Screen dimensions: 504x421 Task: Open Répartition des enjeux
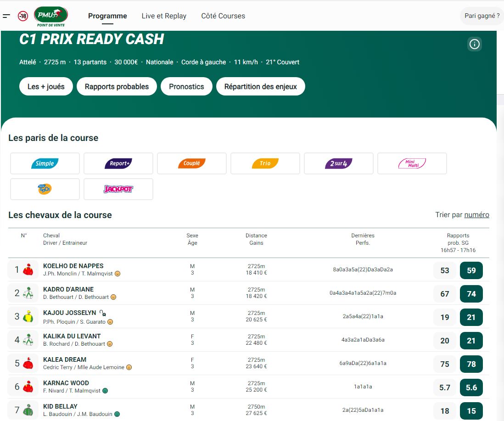(260, 86)
